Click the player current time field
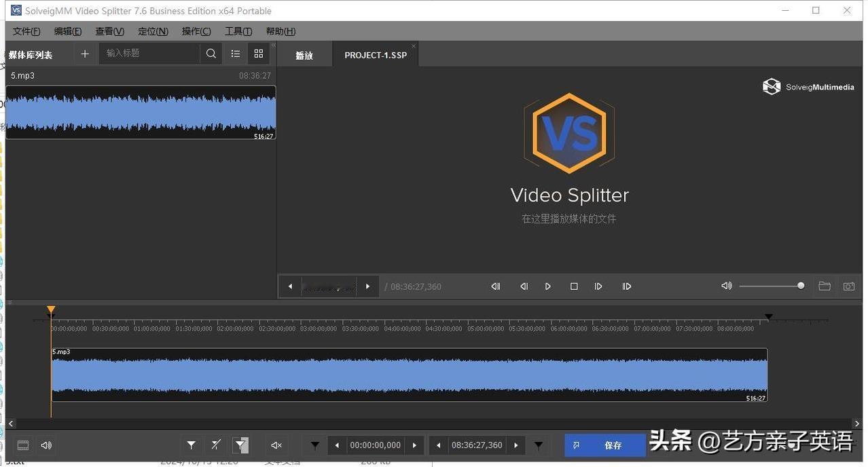 click(329, 286)
